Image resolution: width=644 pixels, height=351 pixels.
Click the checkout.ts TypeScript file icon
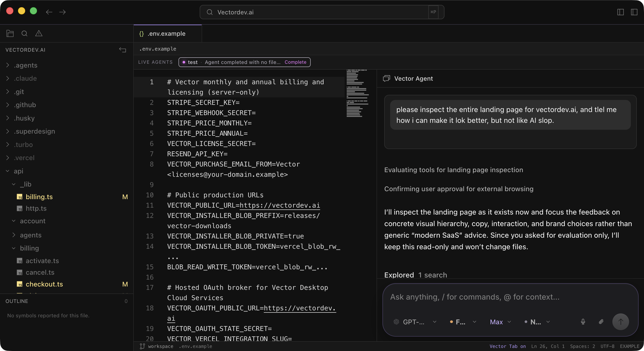pos(20,284)
